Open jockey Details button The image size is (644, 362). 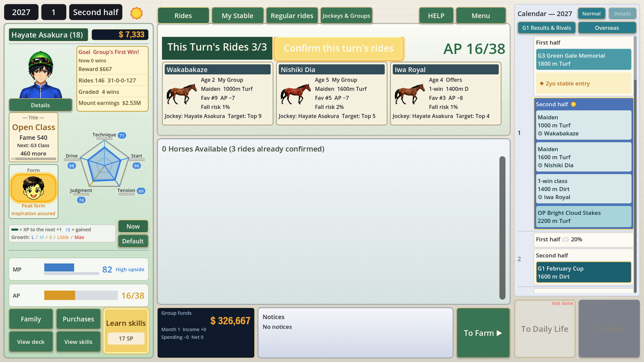[40, 105]
